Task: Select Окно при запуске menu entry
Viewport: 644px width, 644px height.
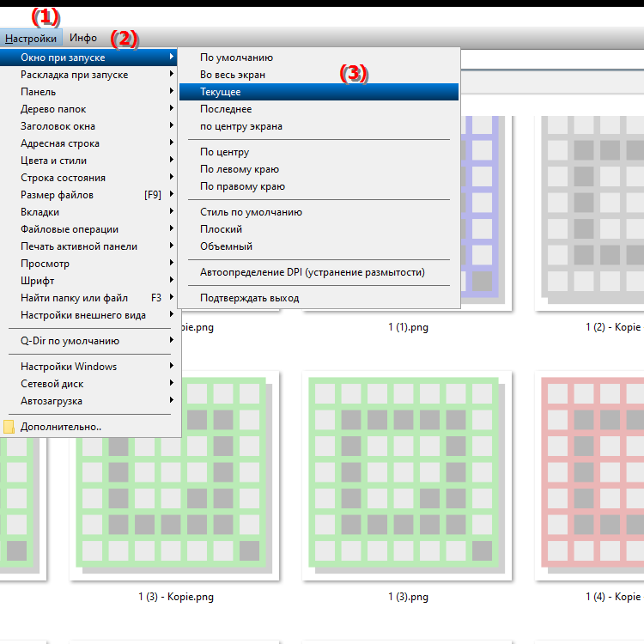Action: 88,58
